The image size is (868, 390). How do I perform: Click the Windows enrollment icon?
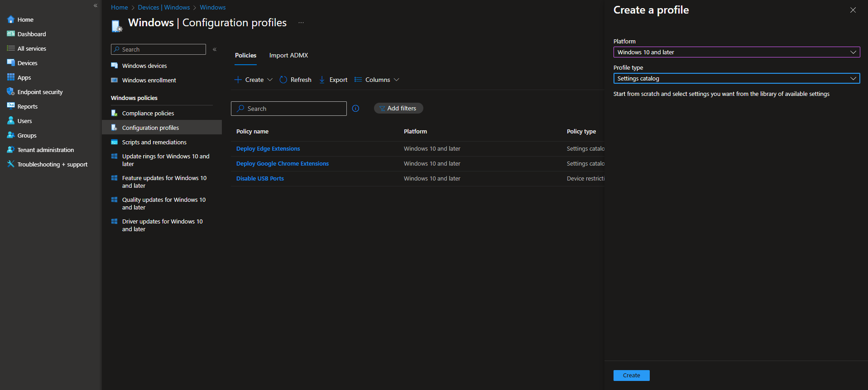click(115, 80)
